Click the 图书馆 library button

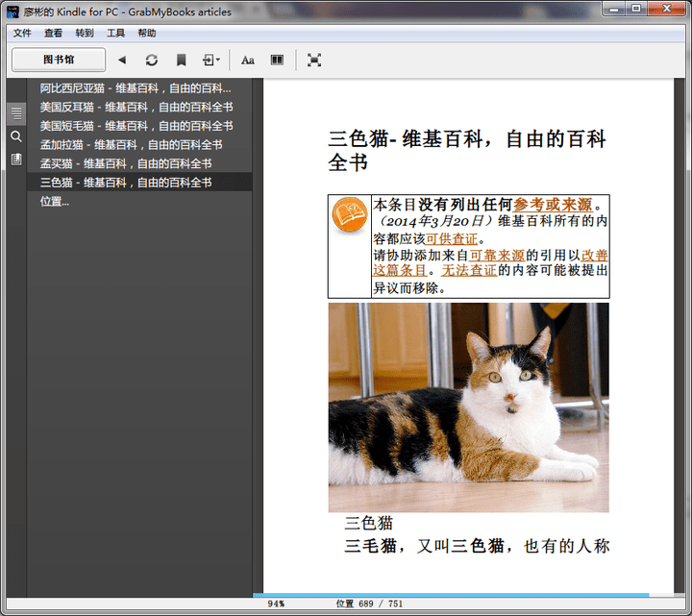click(59, 60)
